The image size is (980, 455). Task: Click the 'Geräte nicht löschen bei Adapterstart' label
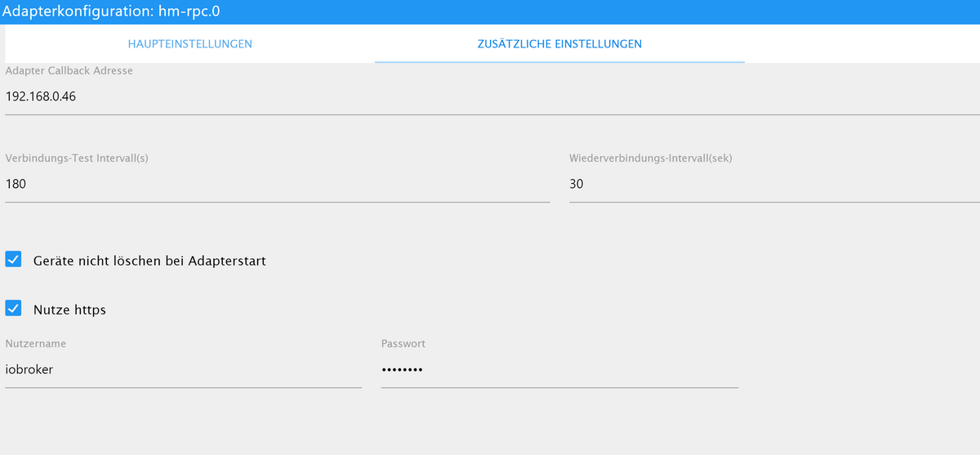click(x=150, y=261)
